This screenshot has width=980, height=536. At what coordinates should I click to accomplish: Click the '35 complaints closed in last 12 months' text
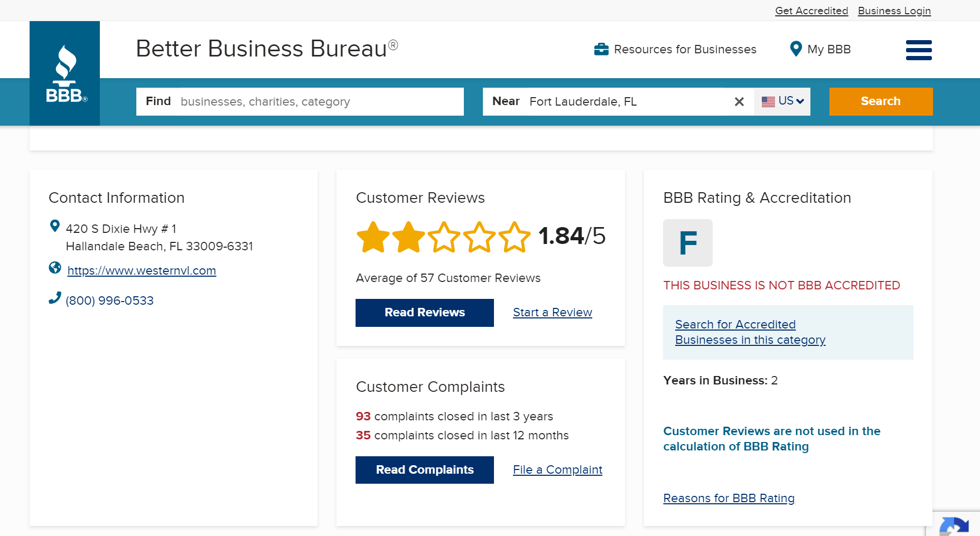(x=462, y=435)
